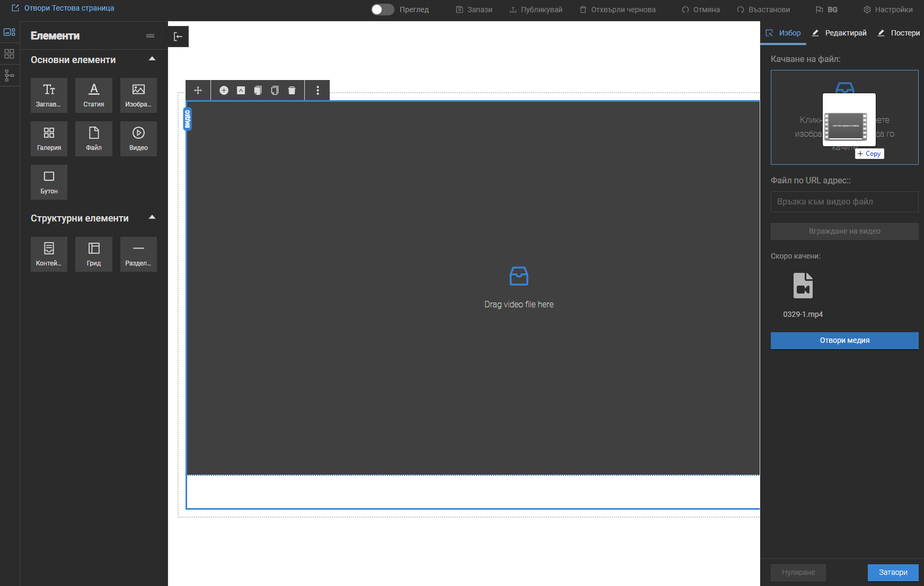Toggle the Преглед preview switch

[x=382, y=10]
